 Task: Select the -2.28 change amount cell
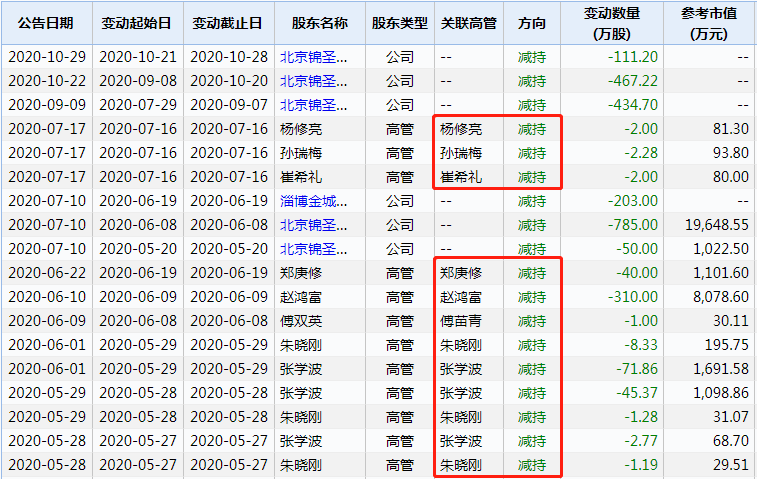pyautogui.click(x=641, y=153)
